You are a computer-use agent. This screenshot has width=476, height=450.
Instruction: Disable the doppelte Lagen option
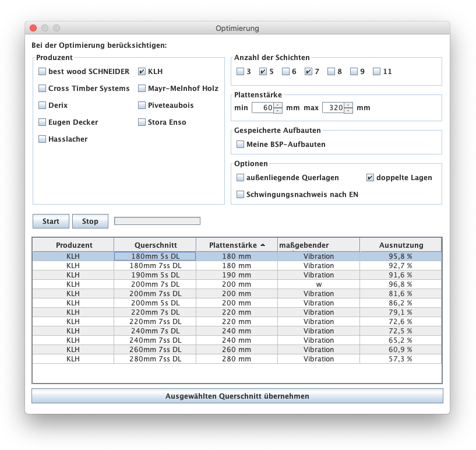click(x=370, y=177)
